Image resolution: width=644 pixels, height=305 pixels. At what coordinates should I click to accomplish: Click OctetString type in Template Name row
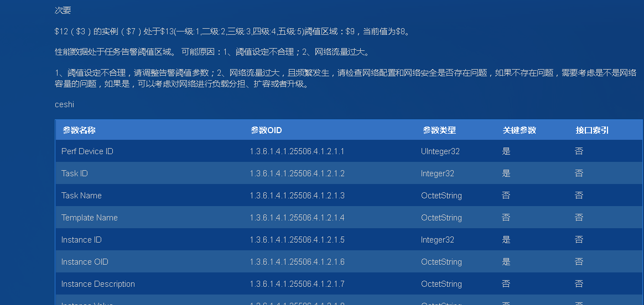(x=442, y=218)
